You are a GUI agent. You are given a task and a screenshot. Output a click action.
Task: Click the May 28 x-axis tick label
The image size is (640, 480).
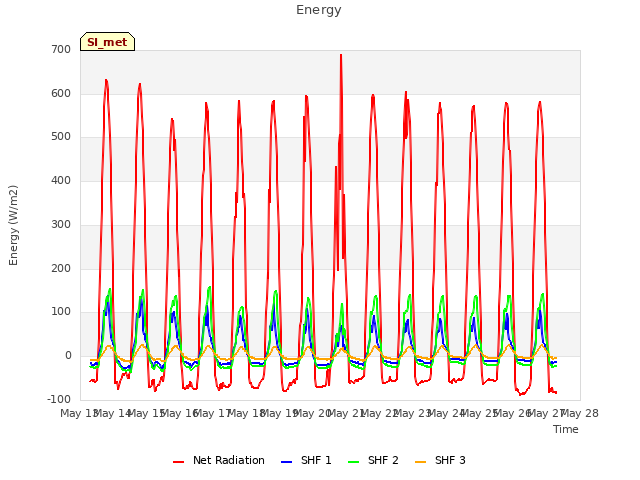click(x=580, y=413)
